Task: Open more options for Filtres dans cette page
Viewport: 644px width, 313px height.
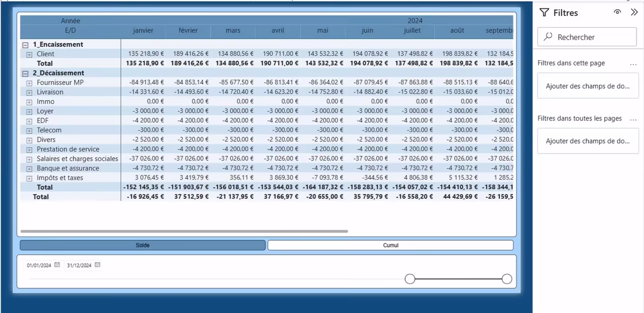Action: (x=633, y=64)
